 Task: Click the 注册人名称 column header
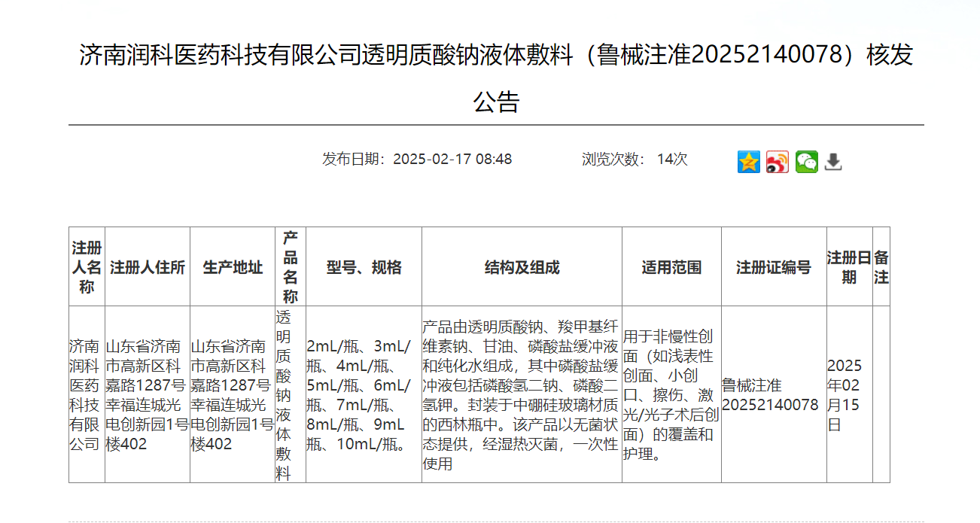tap(87, 267)
